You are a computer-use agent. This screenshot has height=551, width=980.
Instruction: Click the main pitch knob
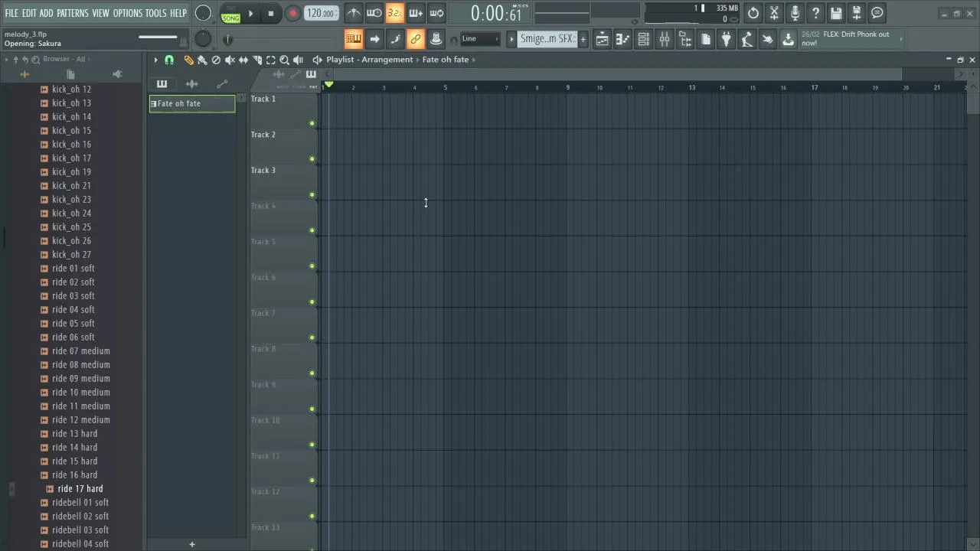(203, 38)
